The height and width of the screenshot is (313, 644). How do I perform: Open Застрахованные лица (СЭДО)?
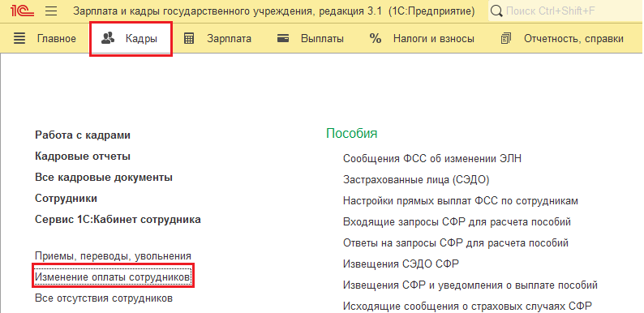tap(416, 179)
